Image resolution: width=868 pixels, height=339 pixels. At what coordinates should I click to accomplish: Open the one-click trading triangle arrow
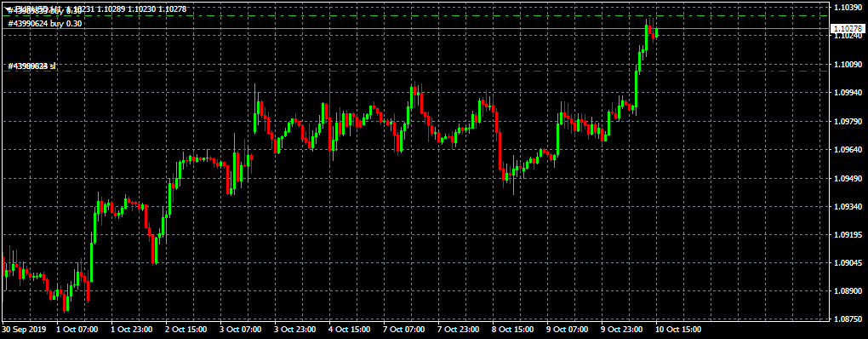7,9
